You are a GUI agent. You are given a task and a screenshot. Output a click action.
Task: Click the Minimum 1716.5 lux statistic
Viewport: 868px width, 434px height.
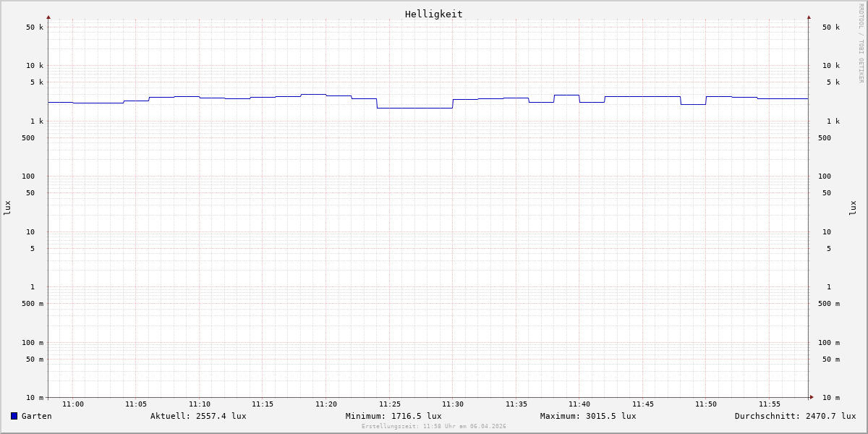[x=393, y=416]
